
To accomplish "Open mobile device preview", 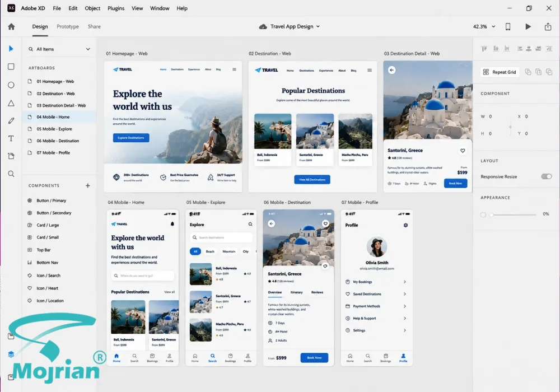I will (508, 26).
